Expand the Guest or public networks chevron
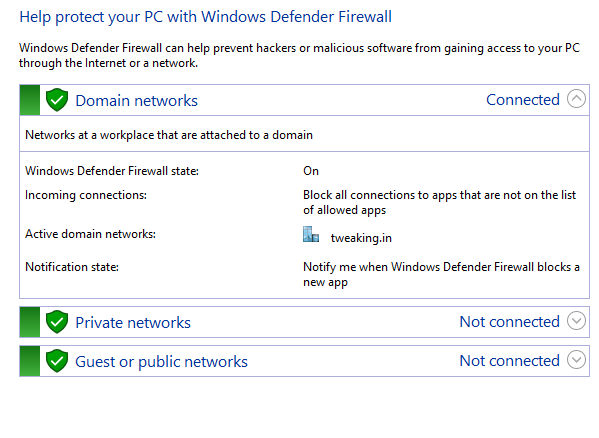 [576, 360]
